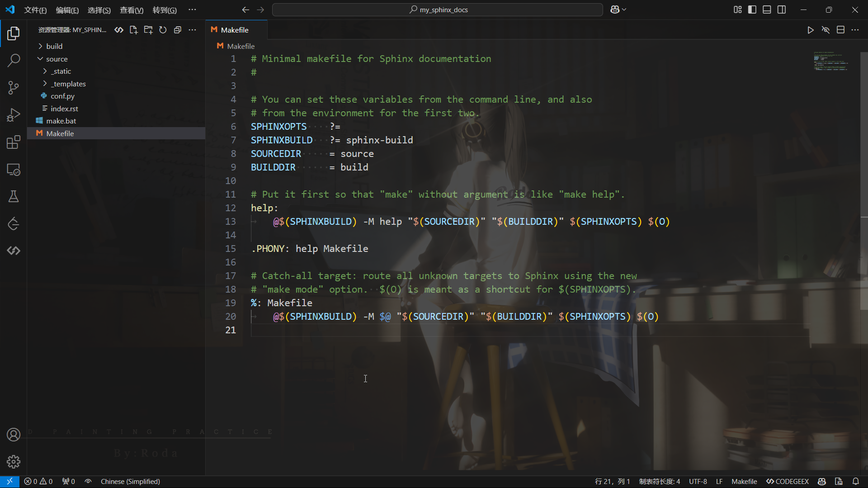Open the Source Control view
Viewport: 868px width, 488px height.
(x=14, y=87)
